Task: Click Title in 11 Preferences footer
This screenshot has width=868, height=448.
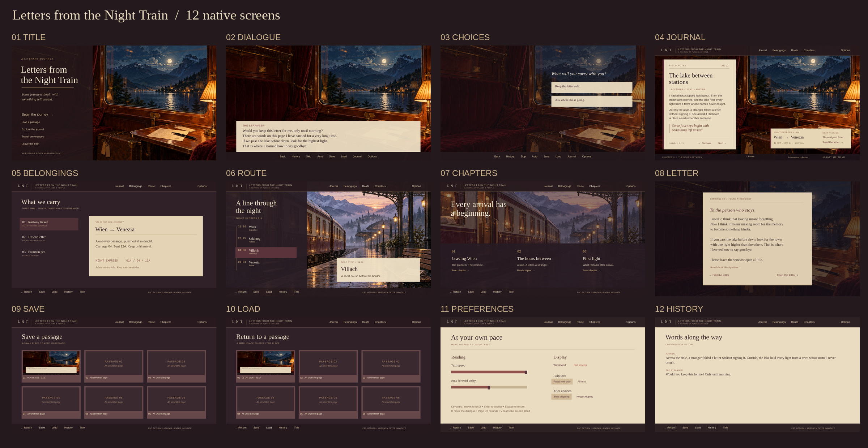Action: coord(511,427)
